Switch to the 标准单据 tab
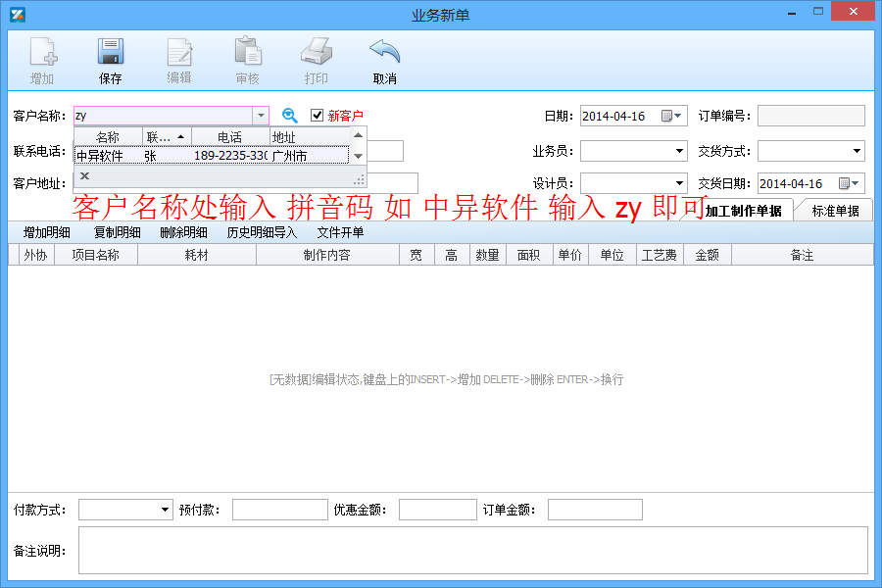Image resolution: width=882 pixels, height=588 pixels. tap(835, 211)
